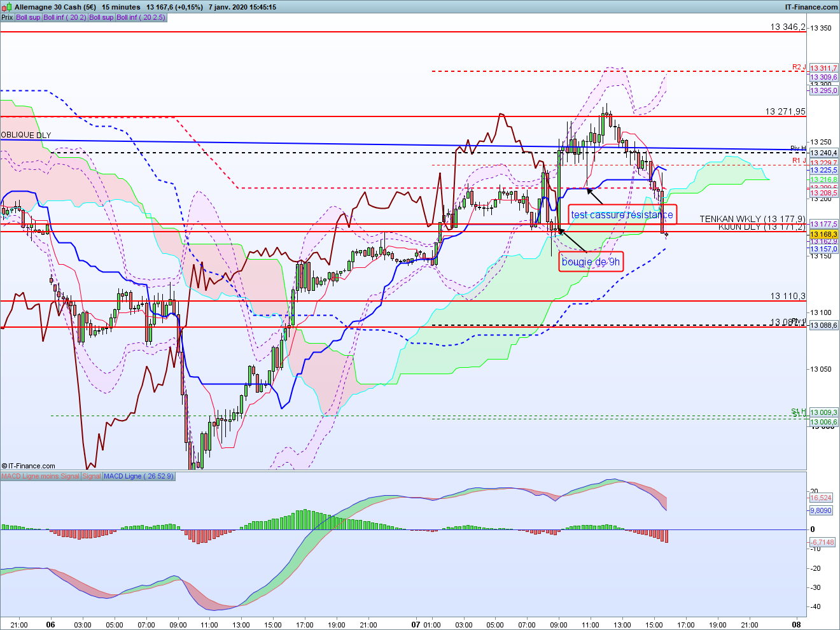Select the MACD Ligne moins Signal label

tap(41, 476)
